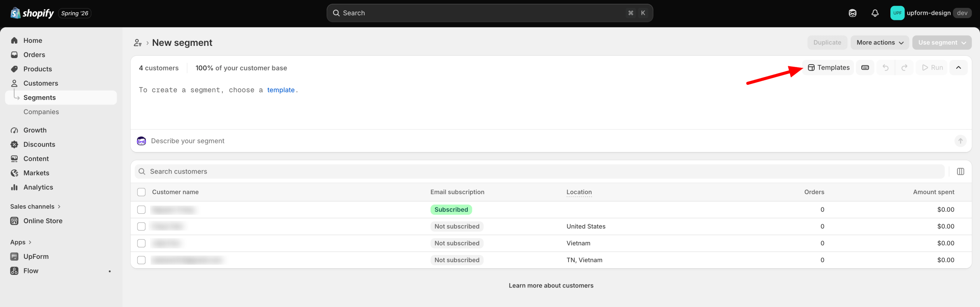Click the Online Store icon

[x=15, y=221]
